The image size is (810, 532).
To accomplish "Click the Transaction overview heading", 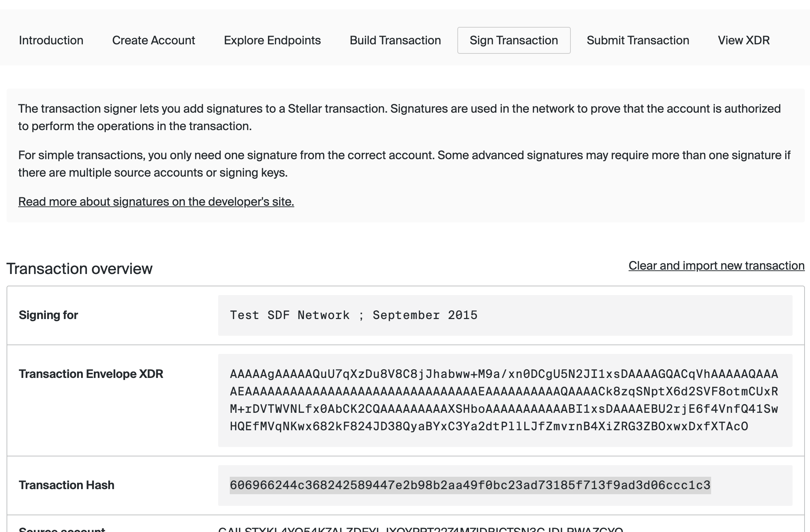I will pos(80,269).
